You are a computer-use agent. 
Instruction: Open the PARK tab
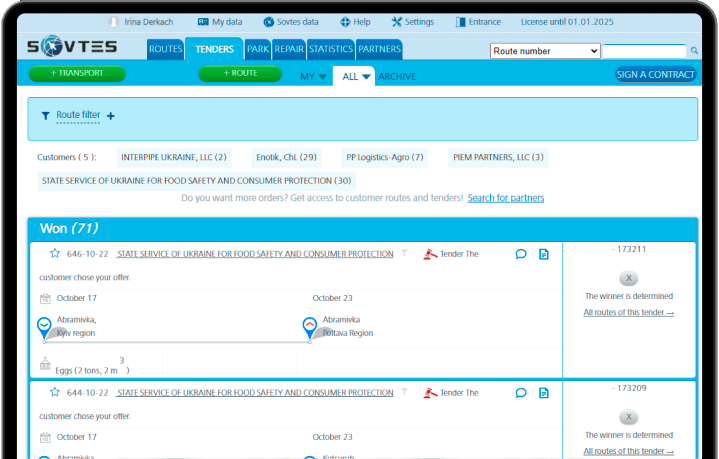click(x=258, y=49)
